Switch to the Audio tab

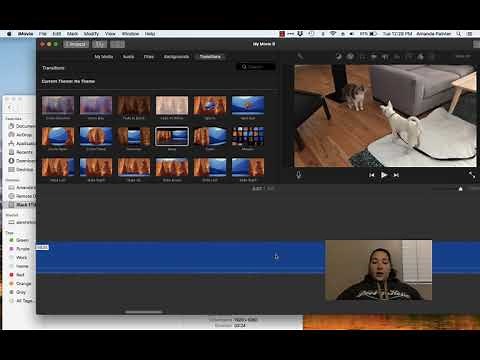[x=129, y=57]
